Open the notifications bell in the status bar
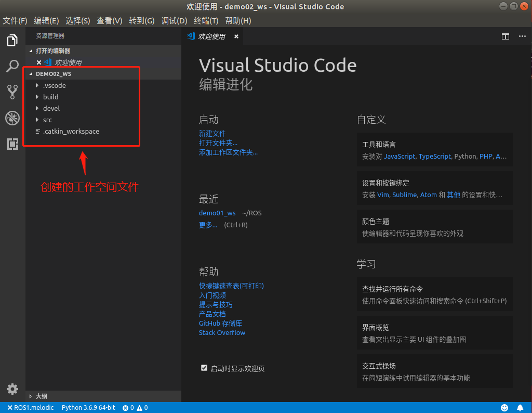 (520, 407)
